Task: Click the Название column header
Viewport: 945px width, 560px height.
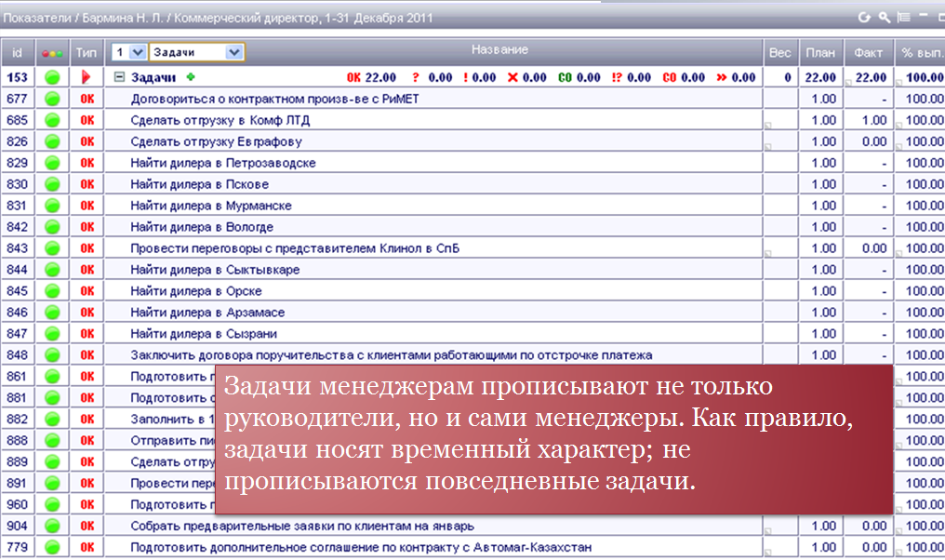Action: pos(499,49)
